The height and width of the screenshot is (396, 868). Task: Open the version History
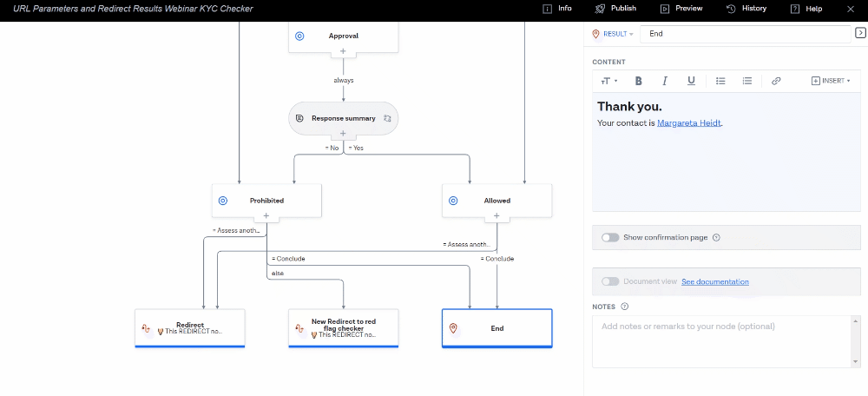pyautogui.click(x=746, y=9)
